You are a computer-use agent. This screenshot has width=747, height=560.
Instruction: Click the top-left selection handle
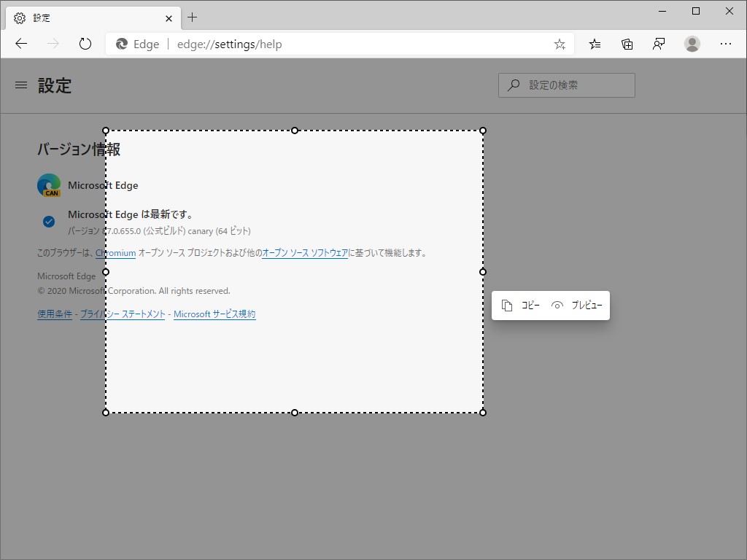point(106,131)
